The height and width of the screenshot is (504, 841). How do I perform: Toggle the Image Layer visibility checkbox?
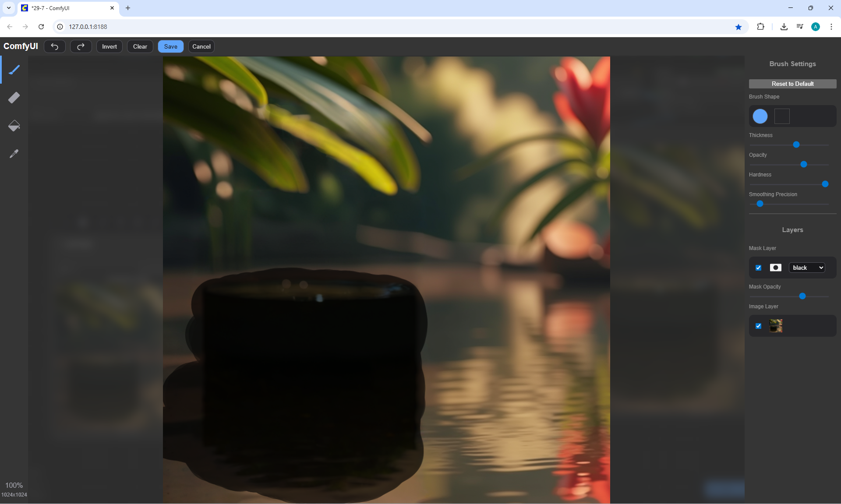[758, 326]
